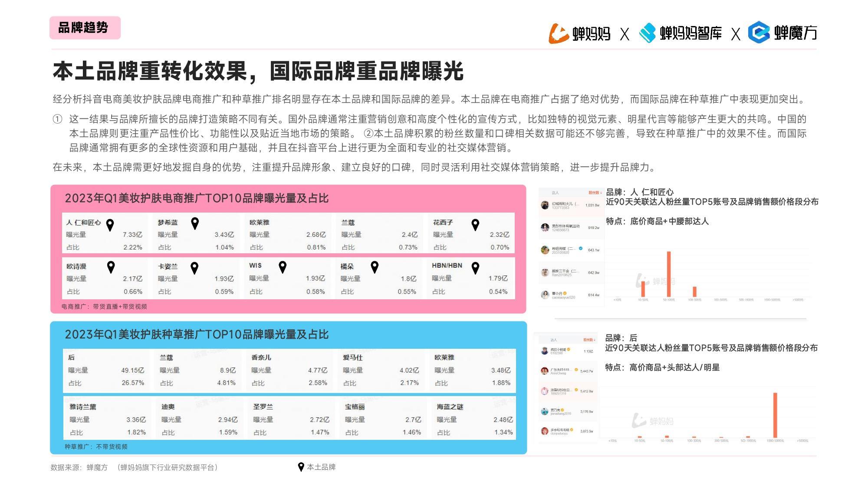Select the 宝格丽 brand name
The height and width of the screenshot is (488, 868).
pyautogui.click(x=355, y=407)
